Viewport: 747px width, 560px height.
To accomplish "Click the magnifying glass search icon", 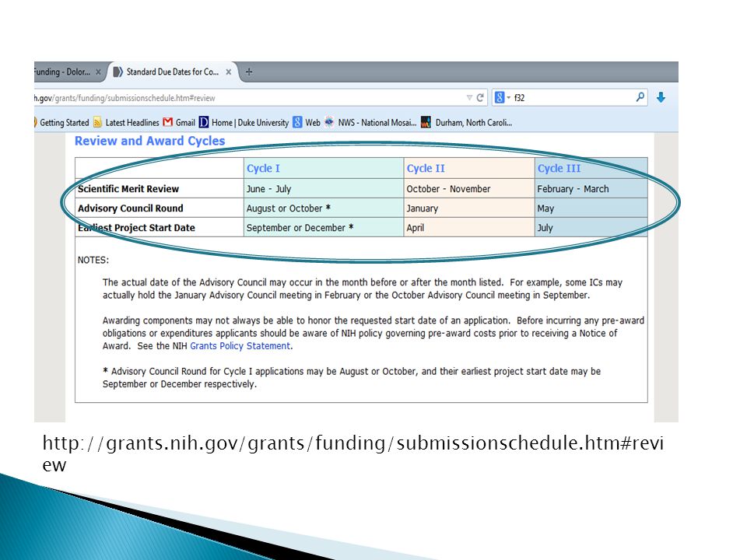I will click(640, 97).
